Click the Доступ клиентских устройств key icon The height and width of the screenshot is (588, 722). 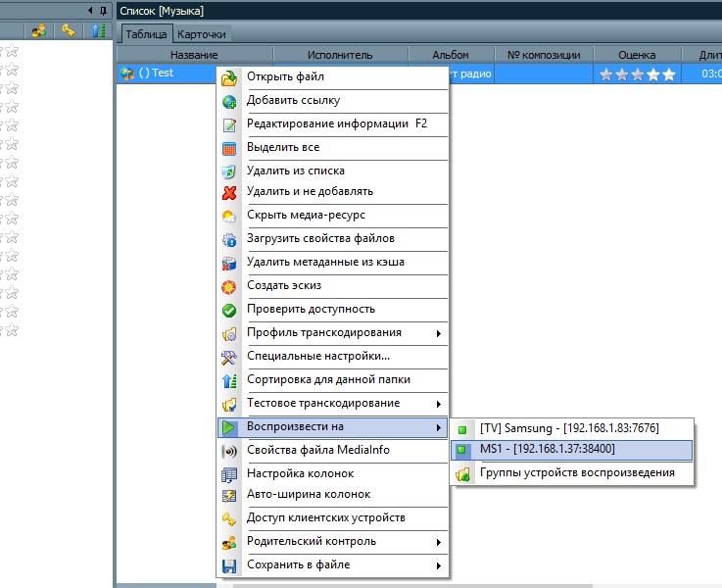(x=229, y=519)
